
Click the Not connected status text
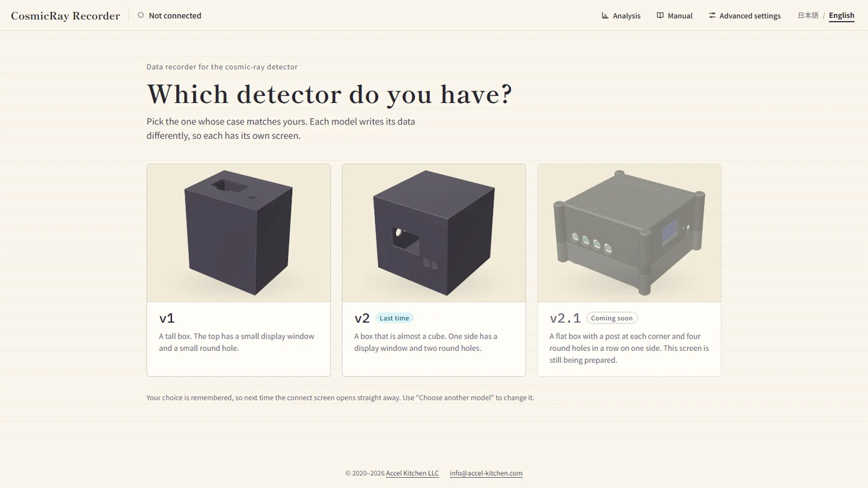point(175,16)
